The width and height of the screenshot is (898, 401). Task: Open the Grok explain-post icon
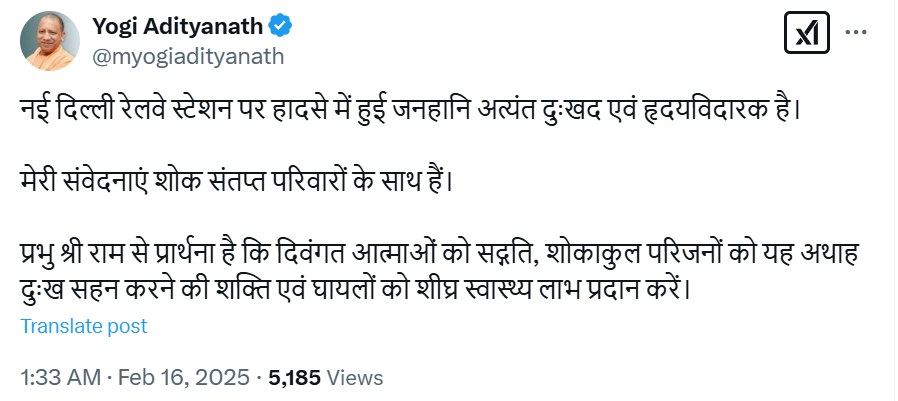tap(801, 35)
